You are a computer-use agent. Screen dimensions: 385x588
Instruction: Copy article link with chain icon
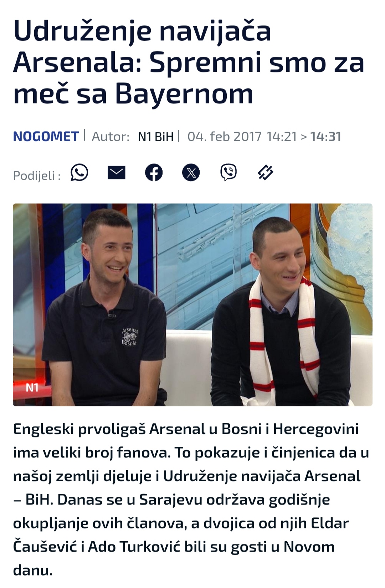[266, 173]
